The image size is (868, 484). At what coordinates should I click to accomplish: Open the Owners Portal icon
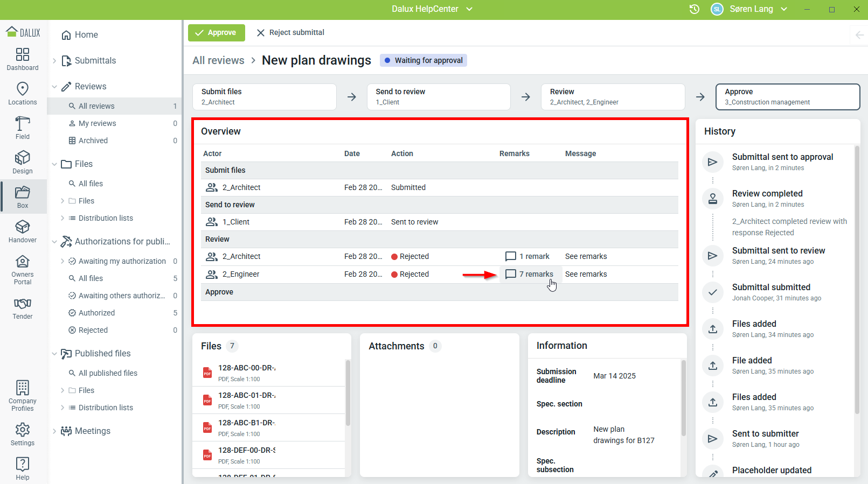coord(23,270)
